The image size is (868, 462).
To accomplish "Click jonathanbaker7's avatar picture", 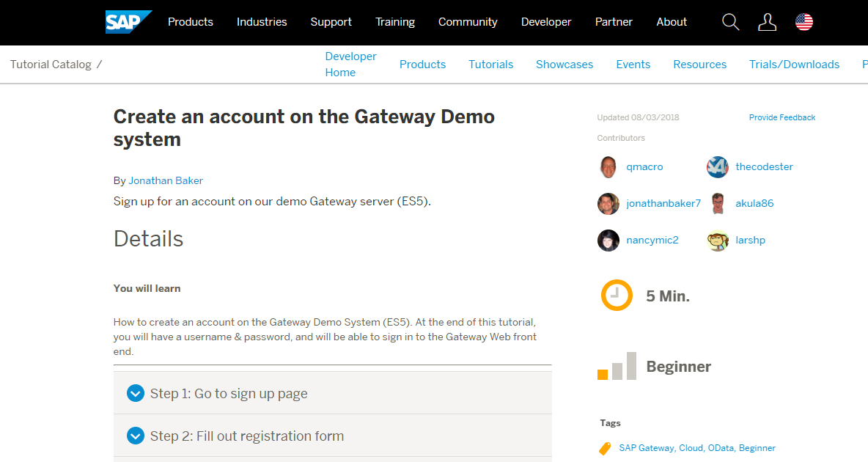I will 608,203.
